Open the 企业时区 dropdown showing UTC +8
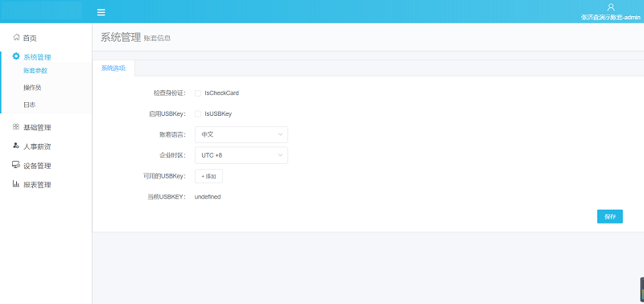 (241, 155)
